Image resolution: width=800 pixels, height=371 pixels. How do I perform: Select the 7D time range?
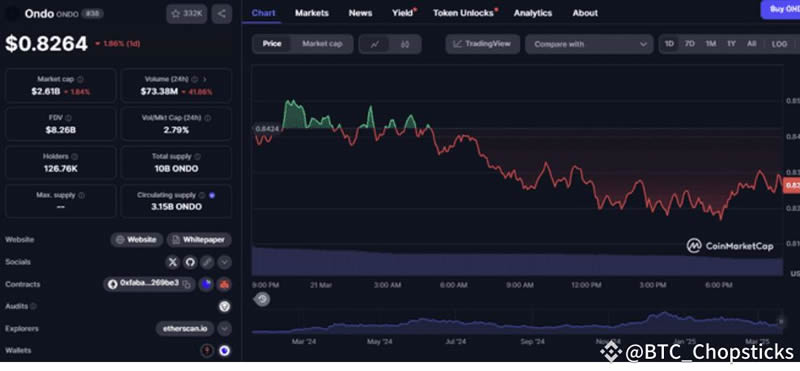click(x=689, y=44)
